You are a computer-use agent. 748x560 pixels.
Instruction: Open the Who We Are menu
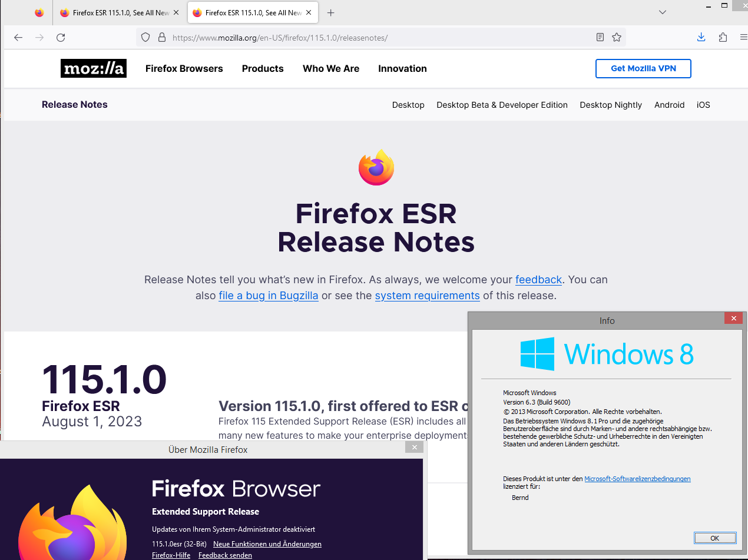coord(331,68)
